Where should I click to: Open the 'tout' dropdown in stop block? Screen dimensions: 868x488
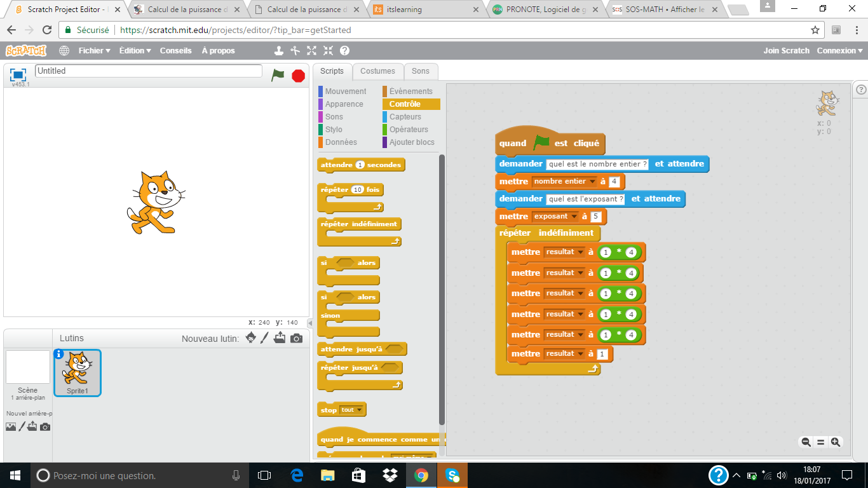360,410
